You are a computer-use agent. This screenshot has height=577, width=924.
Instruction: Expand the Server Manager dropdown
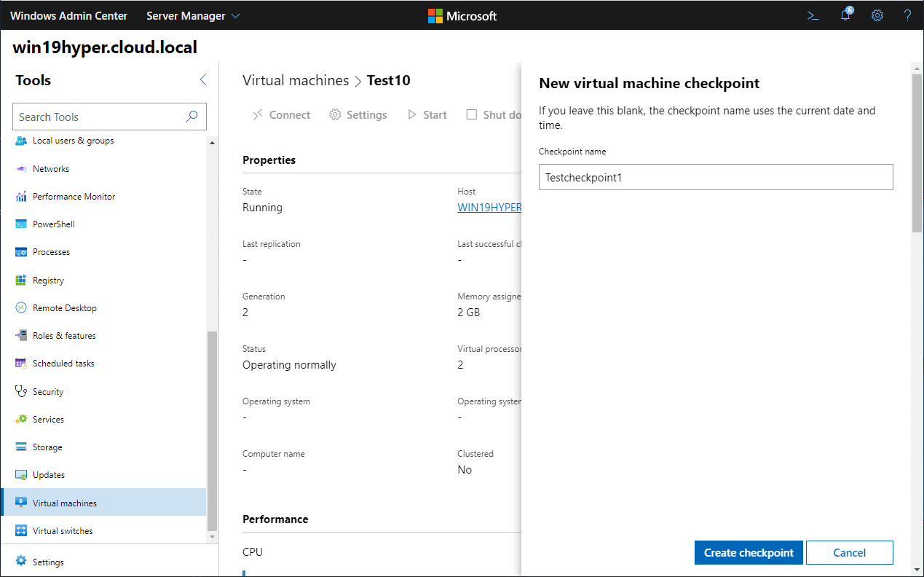tap(192, 15)
